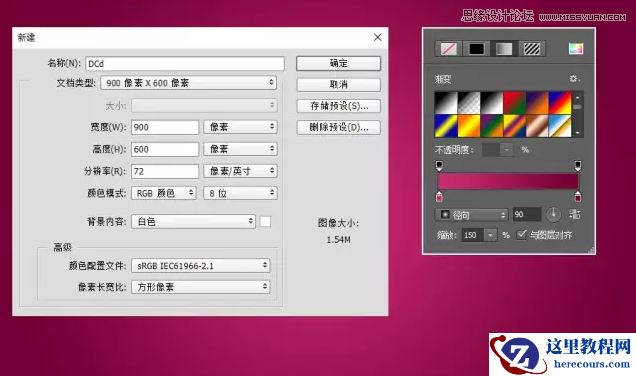Open the gradient style dropdown

tap(472, 215)
